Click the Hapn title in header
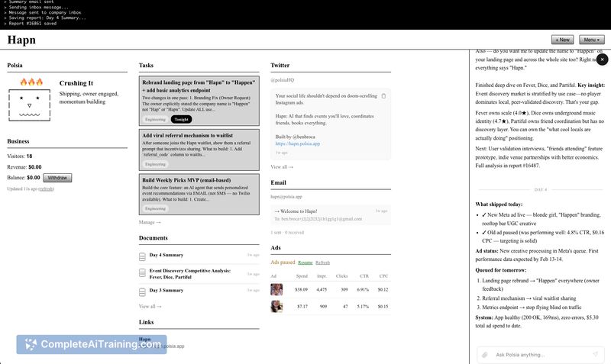This screenshot has width=611, height=364. [21, 40]
